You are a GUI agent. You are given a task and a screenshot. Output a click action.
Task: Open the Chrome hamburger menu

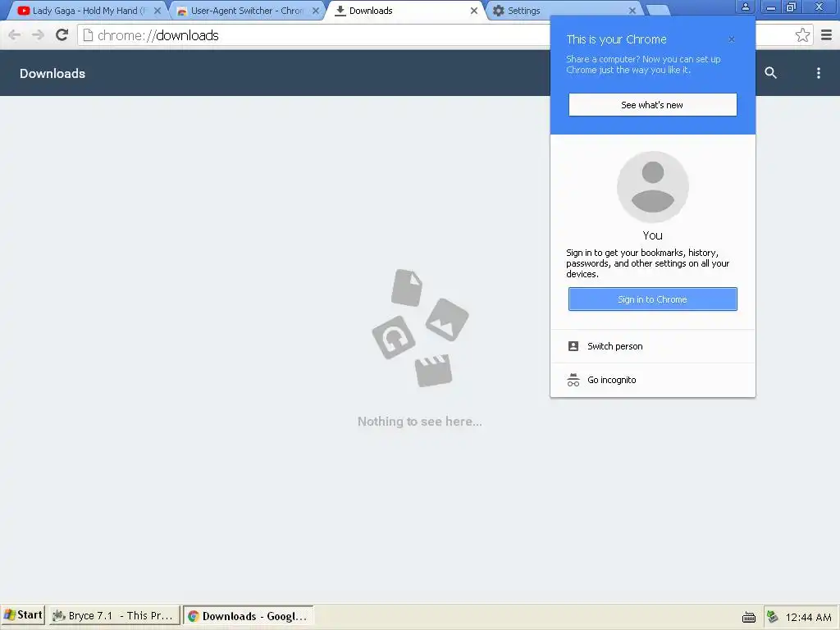pyautogui.click(x=827, y=35)
